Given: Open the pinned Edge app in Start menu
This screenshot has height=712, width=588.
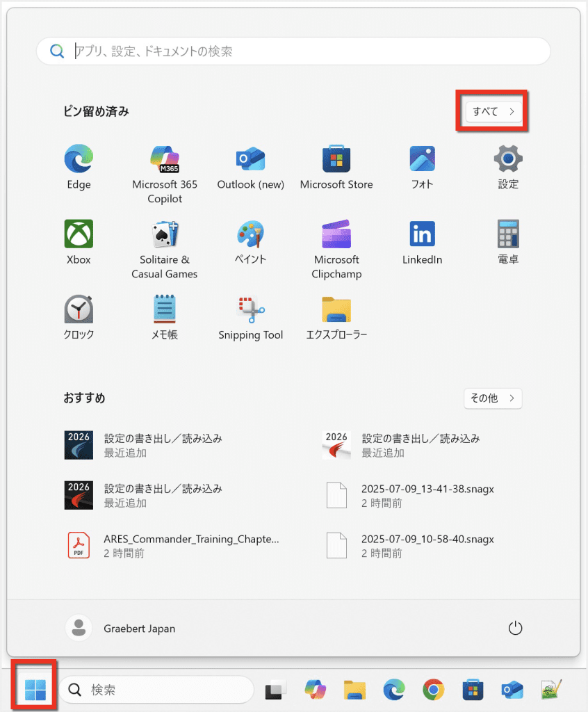Looking at the screenshot, I should 79,167.
